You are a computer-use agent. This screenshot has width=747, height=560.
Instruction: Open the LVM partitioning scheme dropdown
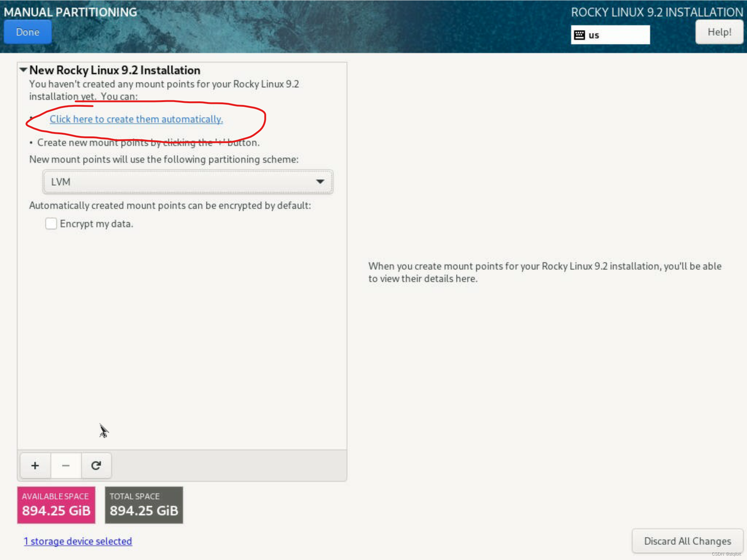point(188,182)
